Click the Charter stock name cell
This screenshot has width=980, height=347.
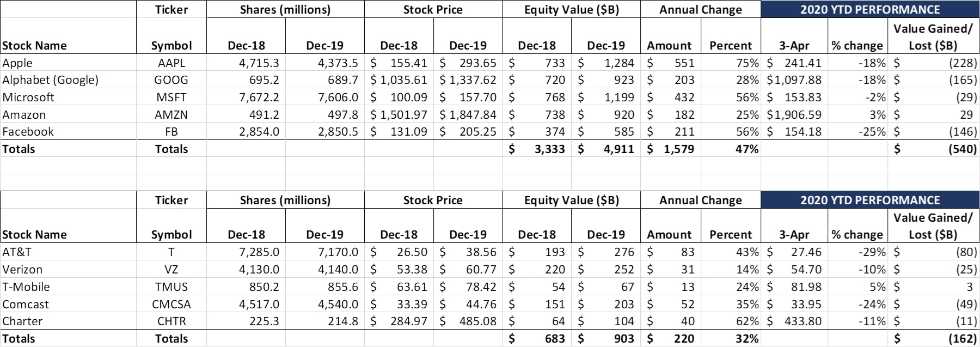(22, 321)
